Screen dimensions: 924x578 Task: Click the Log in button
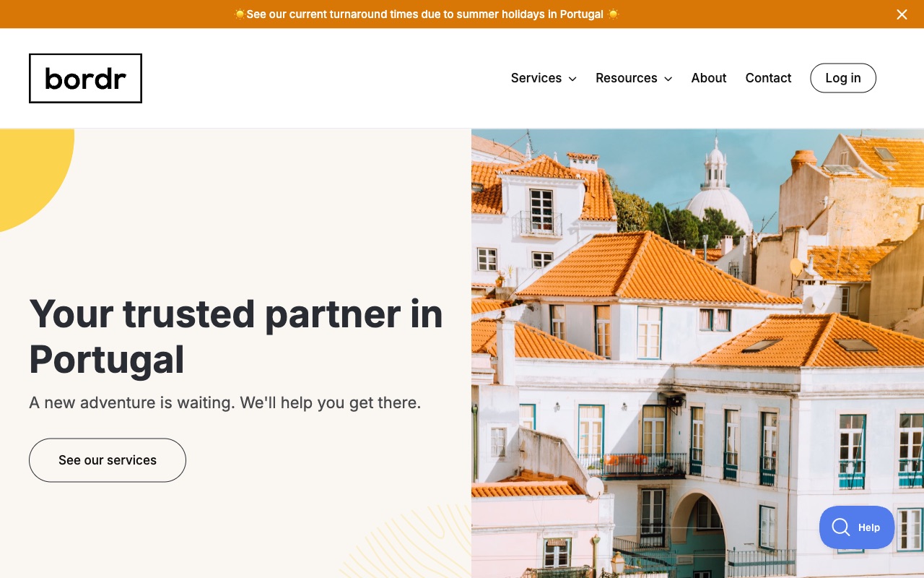tap(843, 78)
